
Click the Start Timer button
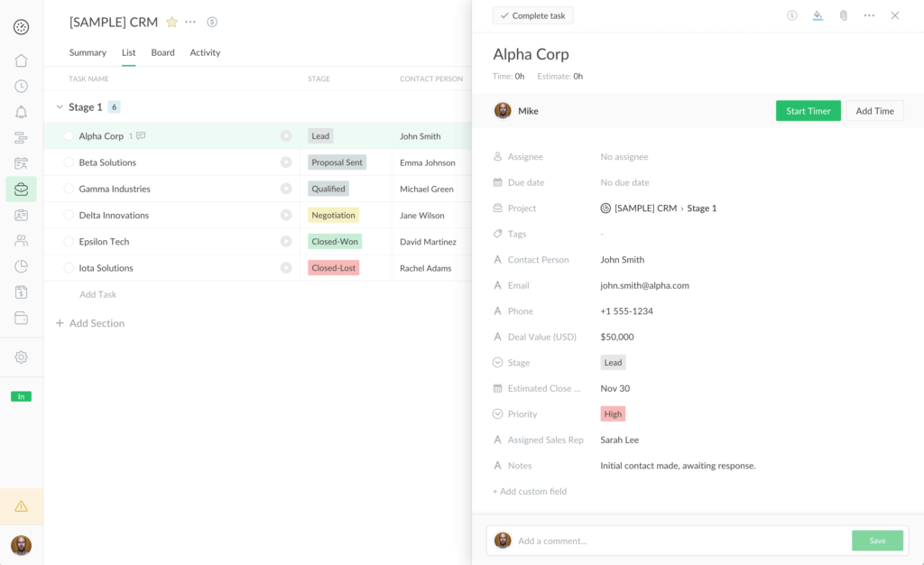click(808, 109)
